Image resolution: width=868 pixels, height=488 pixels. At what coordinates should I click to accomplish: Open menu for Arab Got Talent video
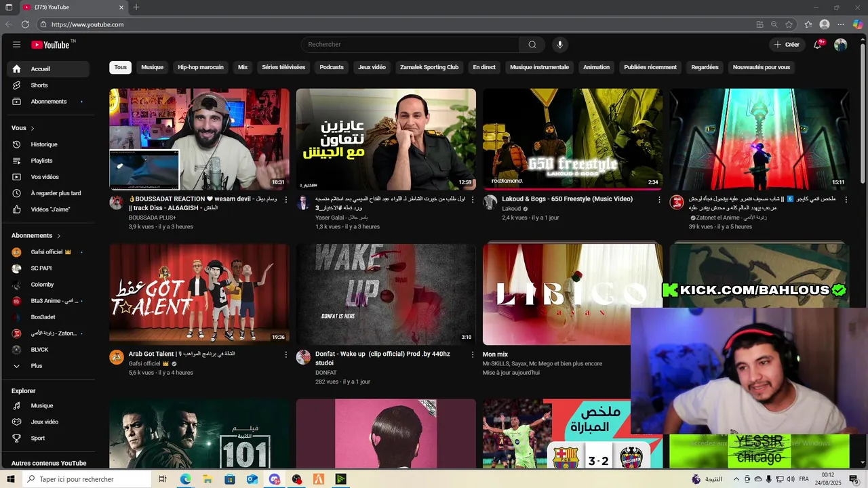click(x=285, y=354)
